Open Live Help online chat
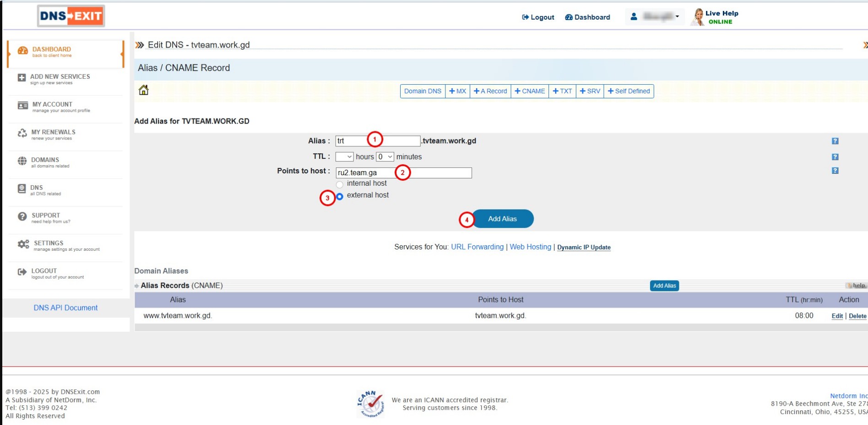Viewport: 868px width, 425px height. tap(715, 17)
